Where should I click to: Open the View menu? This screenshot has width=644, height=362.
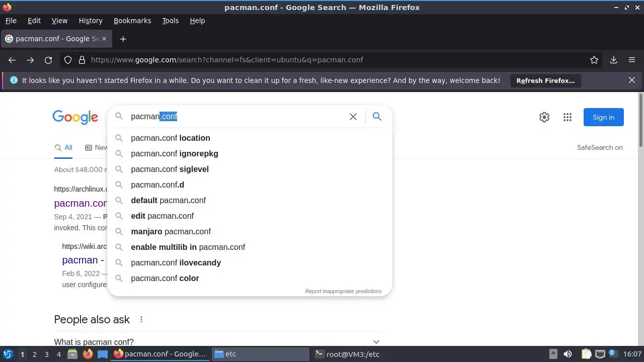(x=59, y=21)
